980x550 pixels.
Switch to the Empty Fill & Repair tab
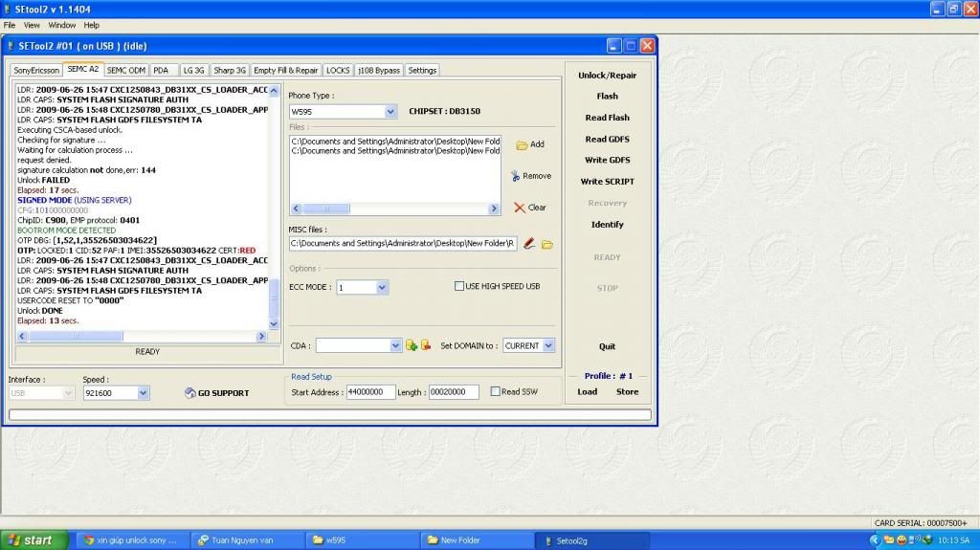[x=285, y=71]
